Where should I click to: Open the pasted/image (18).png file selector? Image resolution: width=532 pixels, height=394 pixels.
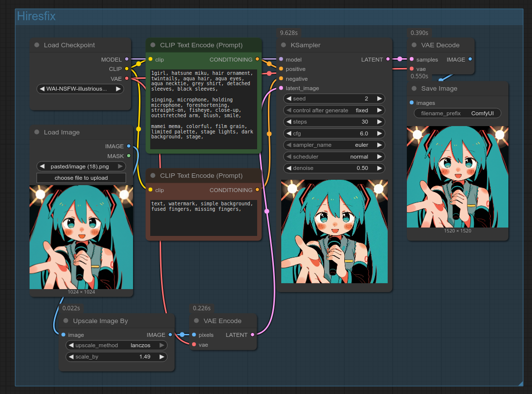pyautogui.click(x=81, y=166)
